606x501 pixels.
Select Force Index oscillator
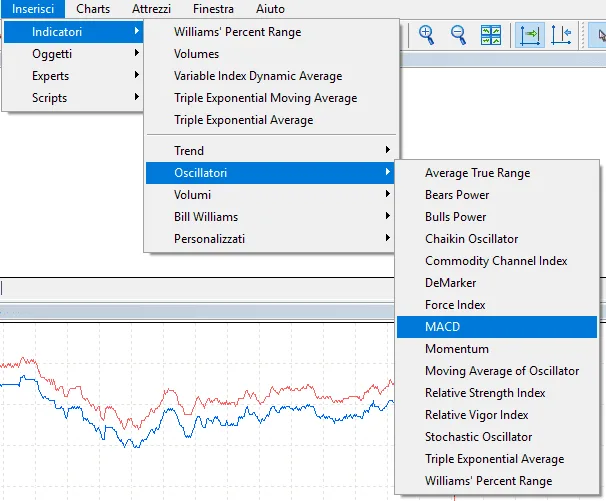pos(497,305)
